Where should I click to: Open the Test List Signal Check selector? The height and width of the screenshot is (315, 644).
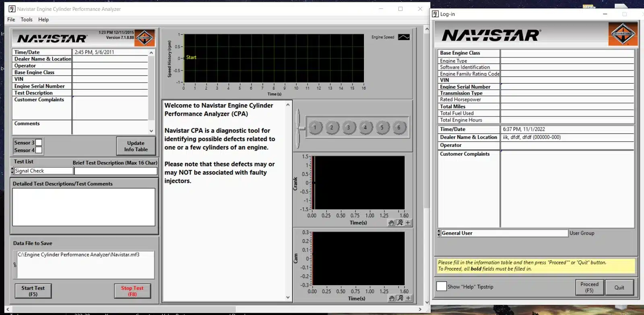click(x=43, y=171)
